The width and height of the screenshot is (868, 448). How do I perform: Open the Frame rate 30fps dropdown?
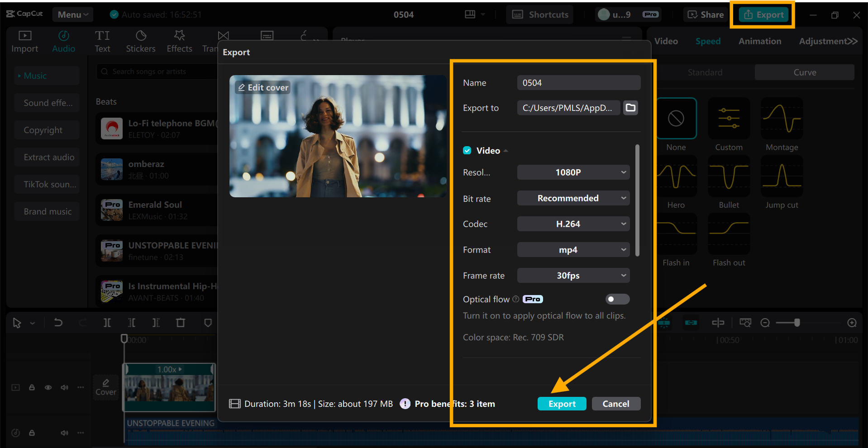(x=573, y=276)
